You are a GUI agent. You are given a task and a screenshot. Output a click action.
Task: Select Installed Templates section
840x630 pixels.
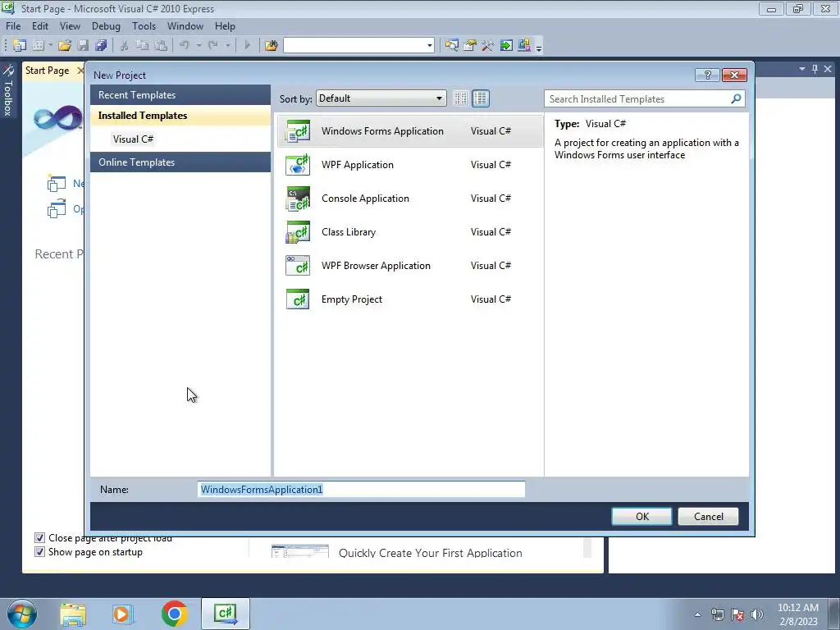(180, 116)
